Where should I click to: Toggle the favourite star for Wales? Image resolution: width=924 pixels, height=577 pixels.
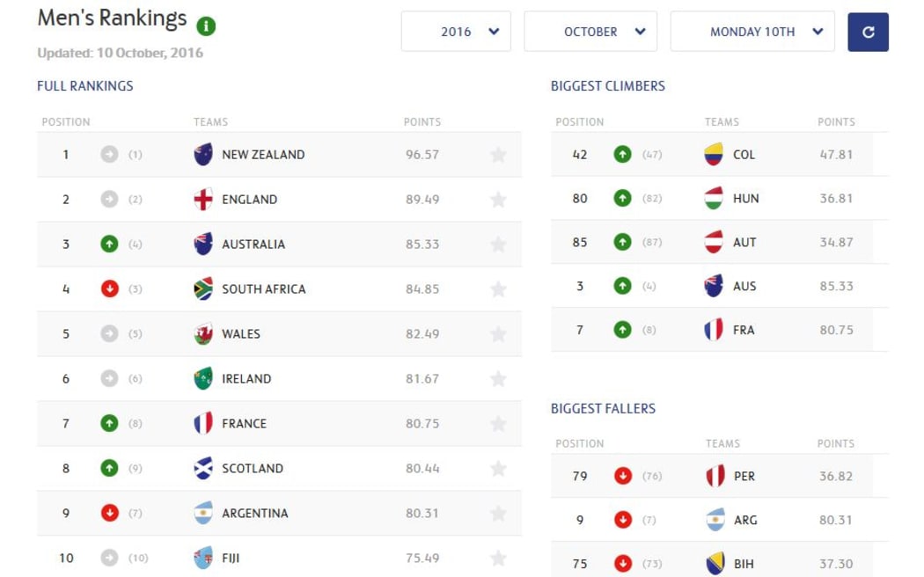click(x=498, y=334)
